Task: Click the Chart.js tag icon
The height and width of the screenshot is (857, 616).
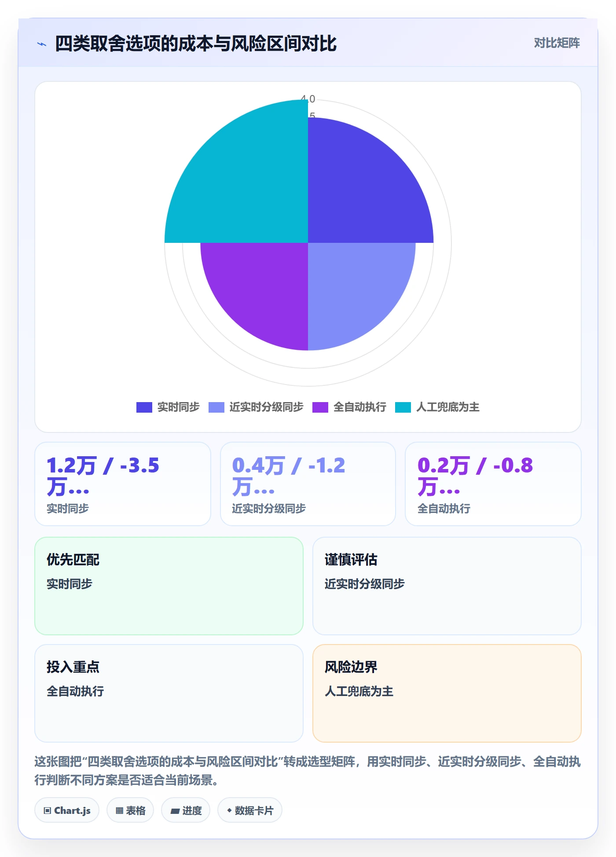Action: coord(48,810)
